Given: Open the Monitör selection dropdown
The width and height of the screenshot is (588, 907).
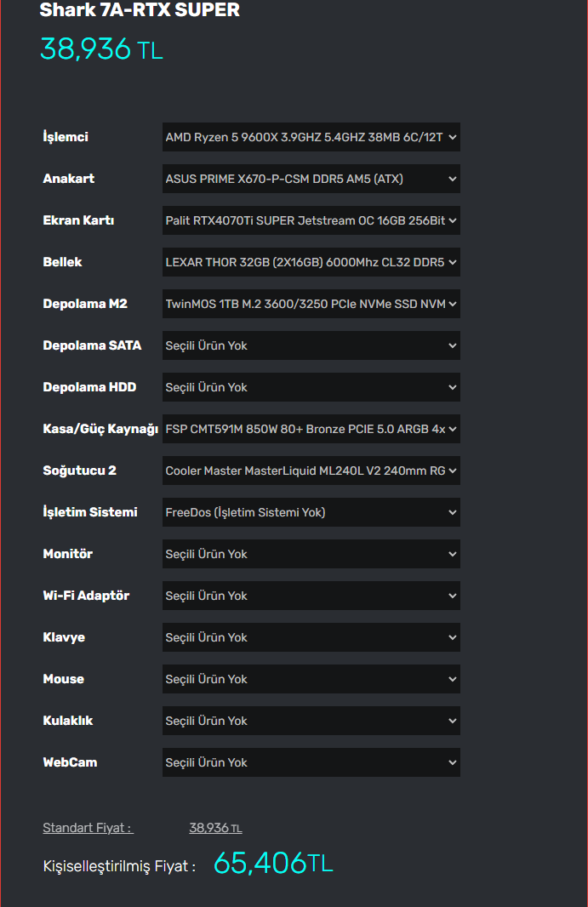Looking at the screenshot, I should coord(311,554).
